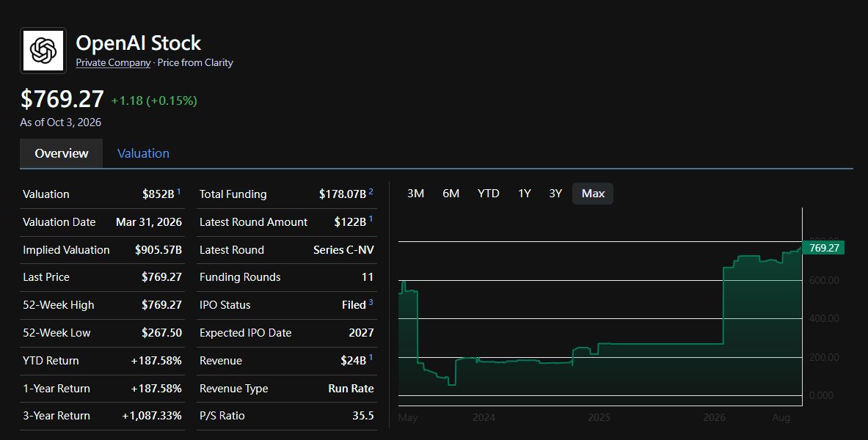The width and height of the screenshot is (868, 440).
Task: Open the Private Company link
Action: (x=113, y=62)
